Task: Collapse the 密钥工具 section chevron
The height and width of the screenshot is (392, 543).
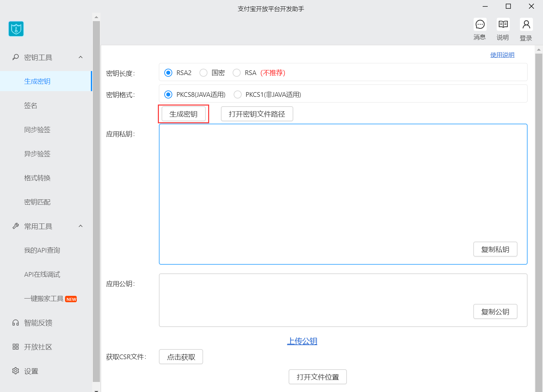Action: [80, 57]
